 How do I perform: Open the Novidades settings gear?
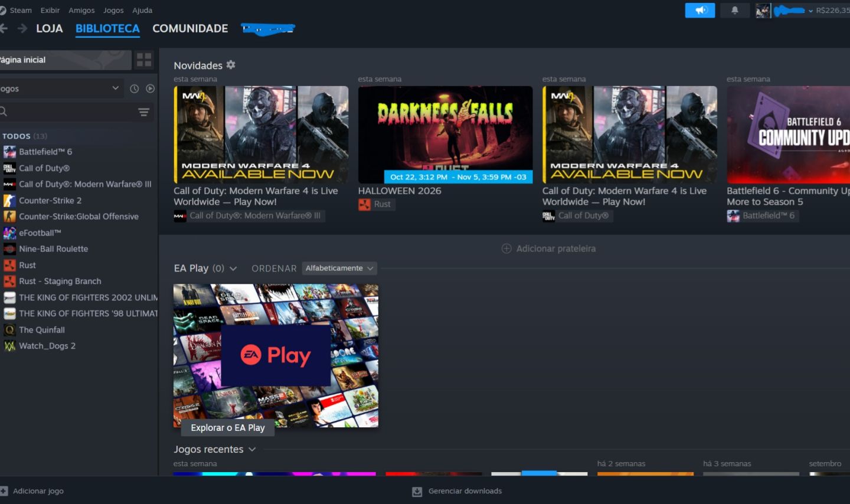tap(231, 65)
